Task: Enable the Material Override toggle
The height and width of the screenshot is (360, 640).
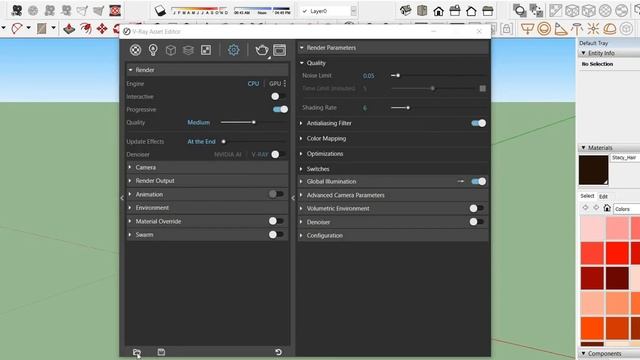Action: pos(276,221)
